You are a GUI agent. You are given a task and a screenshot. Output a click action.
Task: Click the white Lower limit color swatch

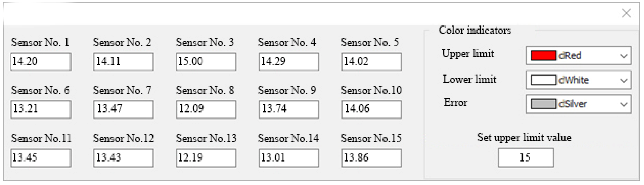(543, 80)
